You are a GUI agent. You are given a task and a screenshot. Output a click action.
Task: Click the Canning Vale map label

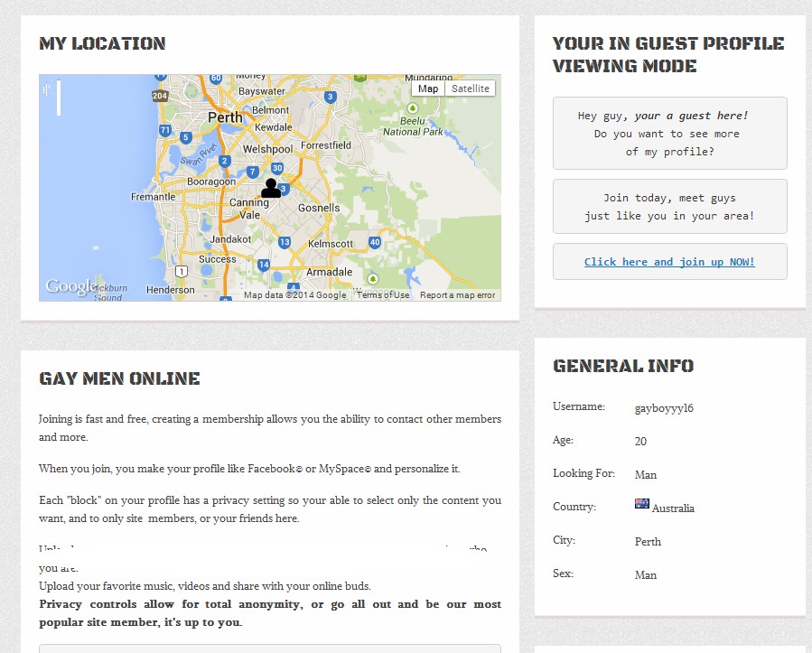pyautogui.click(x=249, y=209)
